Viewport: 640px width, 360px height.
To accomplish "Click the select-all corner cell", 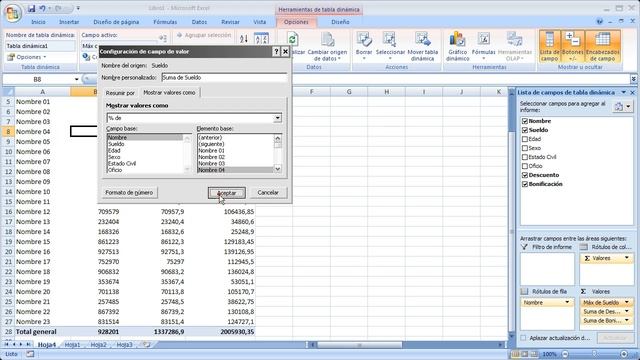I will coord(8,92).
